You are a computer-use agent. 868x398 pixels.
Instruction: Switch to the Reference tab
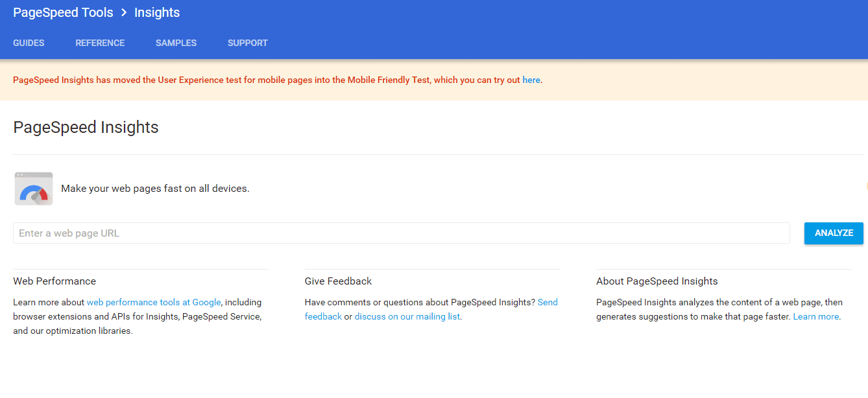tap(100, 43)
